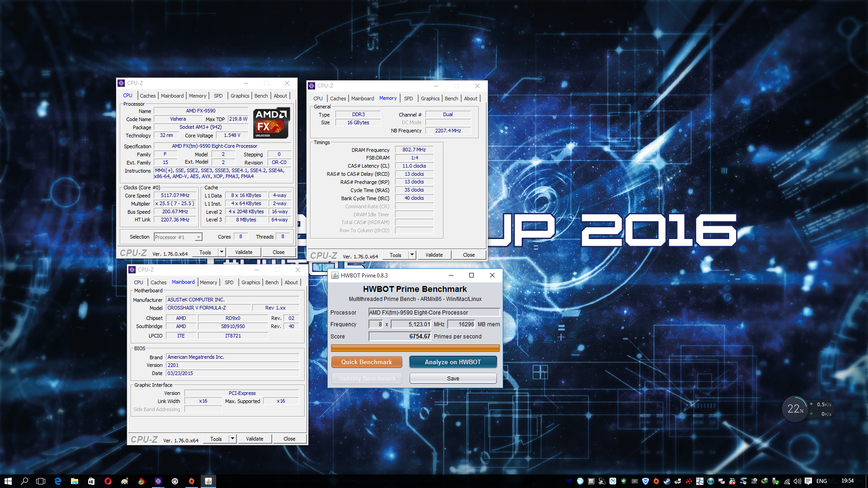This screenshot has height=488, width=868.
Task: Open Task View from taskbar
Action: [41, 481]
